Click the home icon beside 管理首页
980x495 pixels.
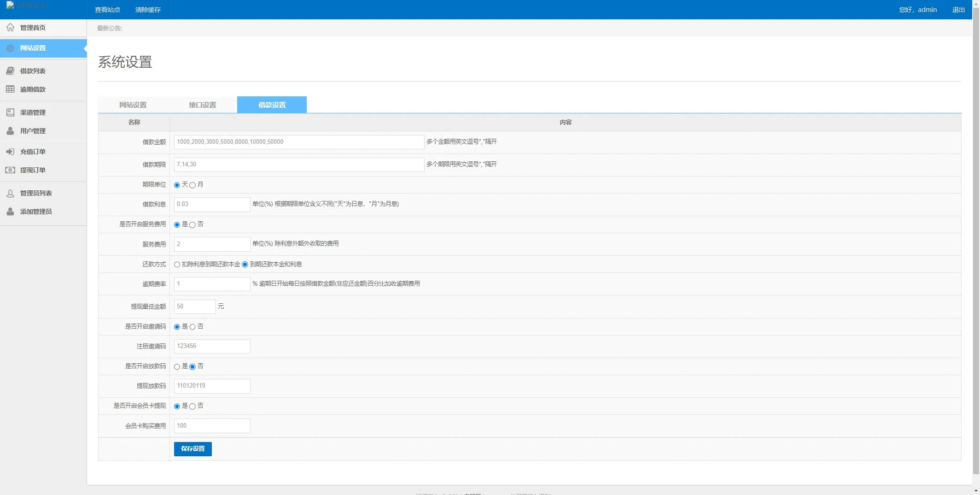click(x=10, y=28)
